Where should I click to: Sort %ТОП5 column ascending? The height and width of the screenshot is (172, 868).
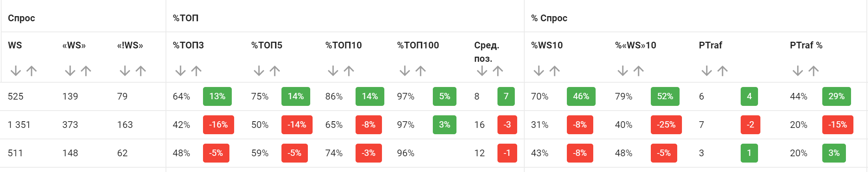tap(275, 71)
